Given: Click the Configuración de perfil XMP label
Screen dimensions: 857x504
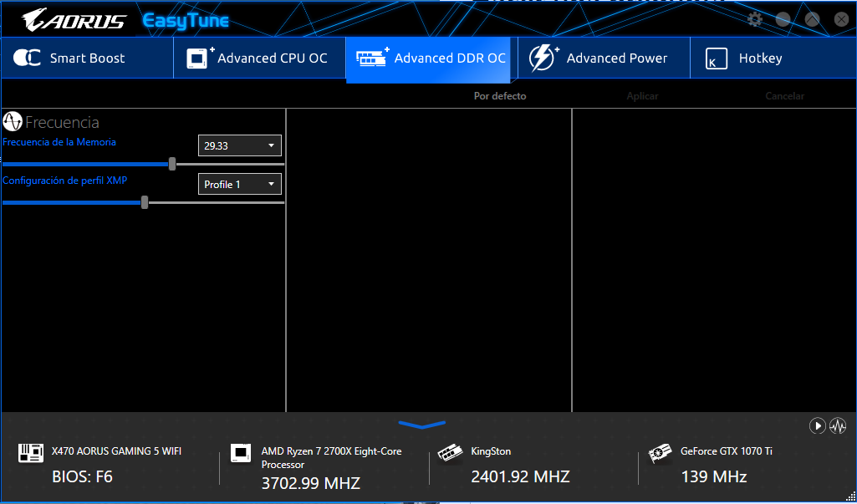Looking at the screenshot, I should tap(64, 181).
